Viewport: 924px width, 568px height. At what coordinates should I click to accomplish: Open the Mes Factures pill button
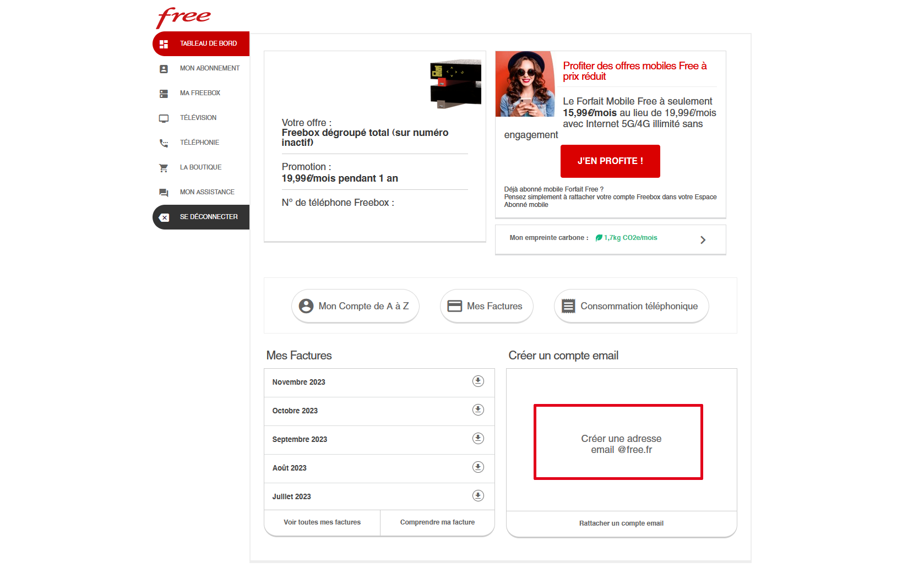coord(486,306)
